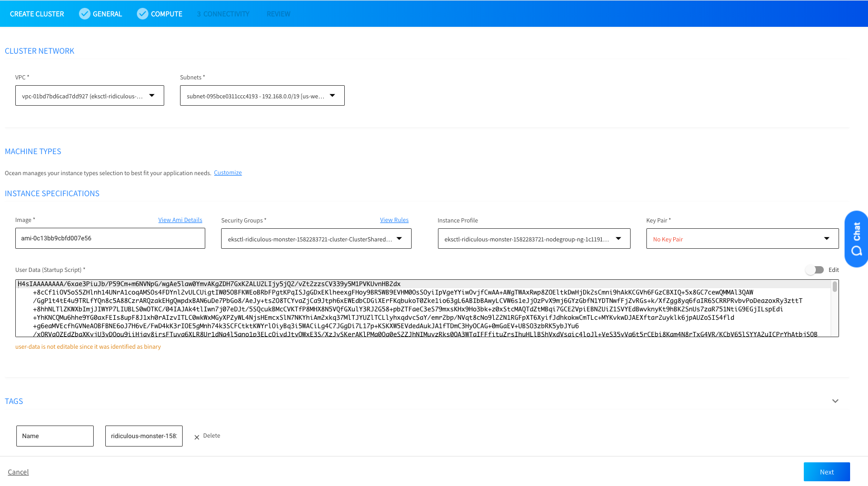
Task: Click the Cancel link
Action: click(x=18, y=472)
